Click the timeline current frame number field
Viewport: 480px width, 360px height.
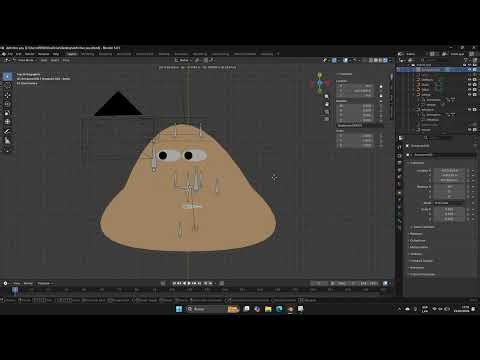pyautogui.click(x=319, y=283)
